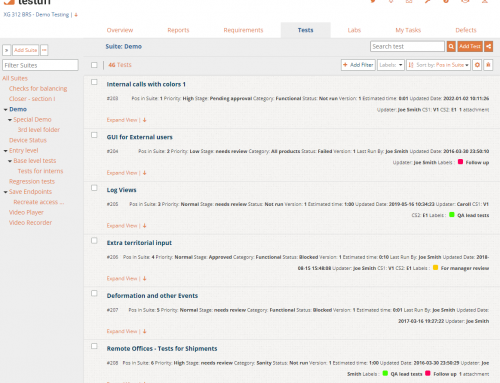Tick Extra territorial input checkbox

[94, 241]
